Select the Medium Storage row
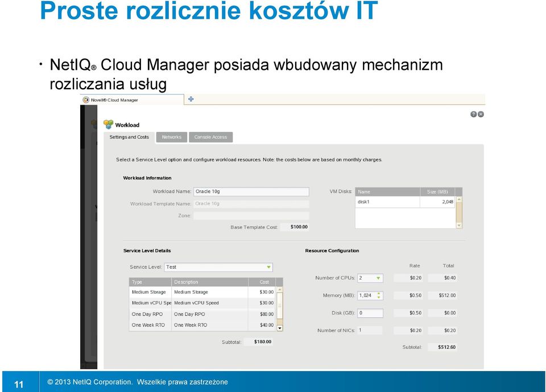 [x=202, y=292]
